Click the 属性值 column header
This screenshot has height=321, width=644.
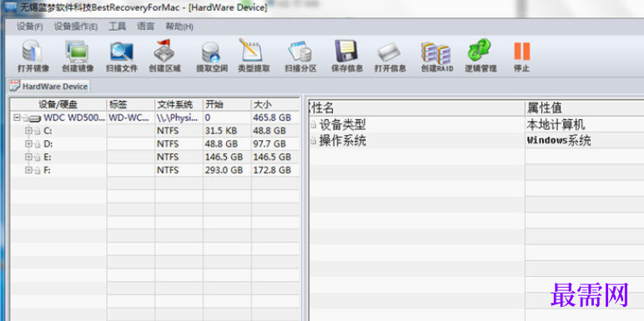click(x=585, y=108)
